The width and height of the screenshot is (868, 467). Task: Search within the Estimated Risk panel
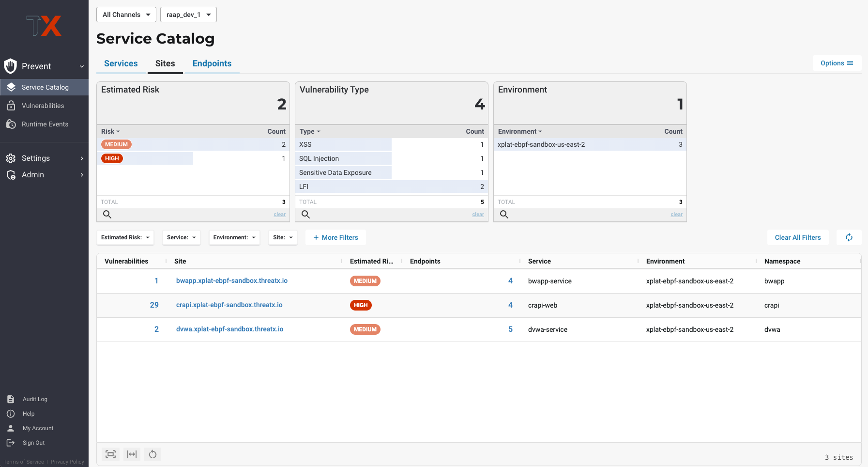tap(107, 214)
